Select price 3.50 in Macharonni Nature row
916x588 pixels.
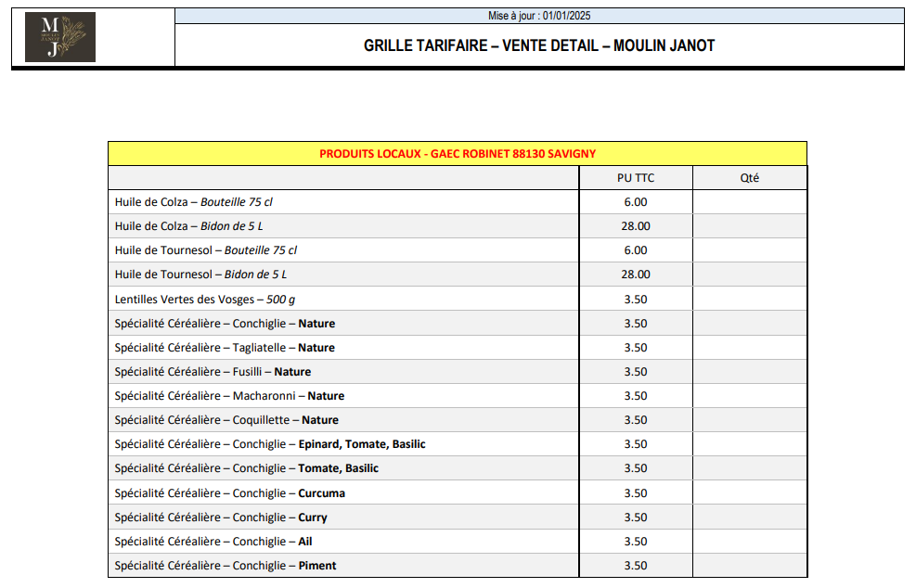click(x=636, y=396)
